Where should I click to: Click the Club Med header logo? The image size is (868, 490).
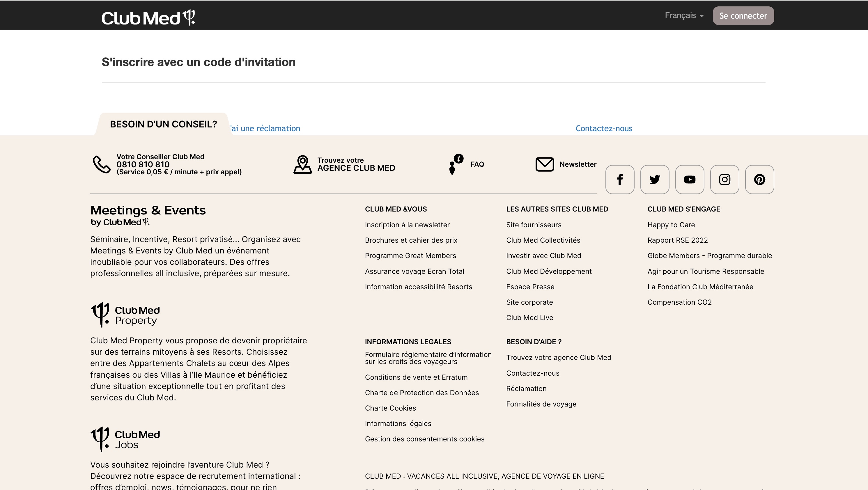(x=148, y=17)
